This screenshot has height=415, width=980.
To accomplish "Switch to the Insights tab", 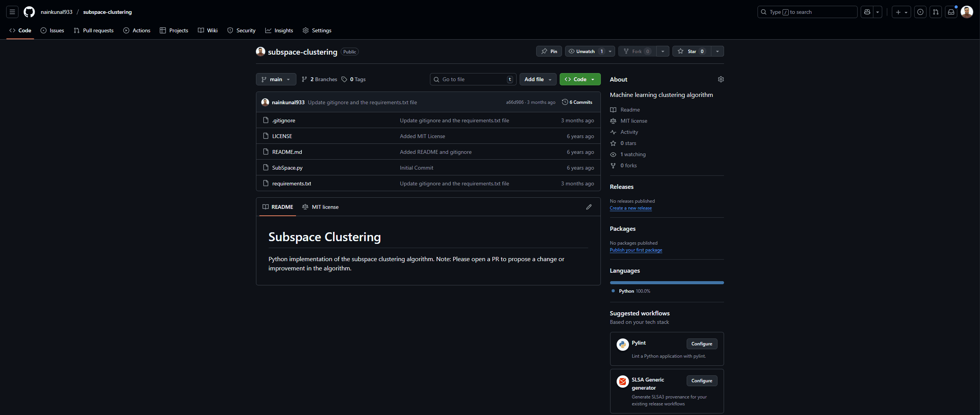I will click(279, 30).
